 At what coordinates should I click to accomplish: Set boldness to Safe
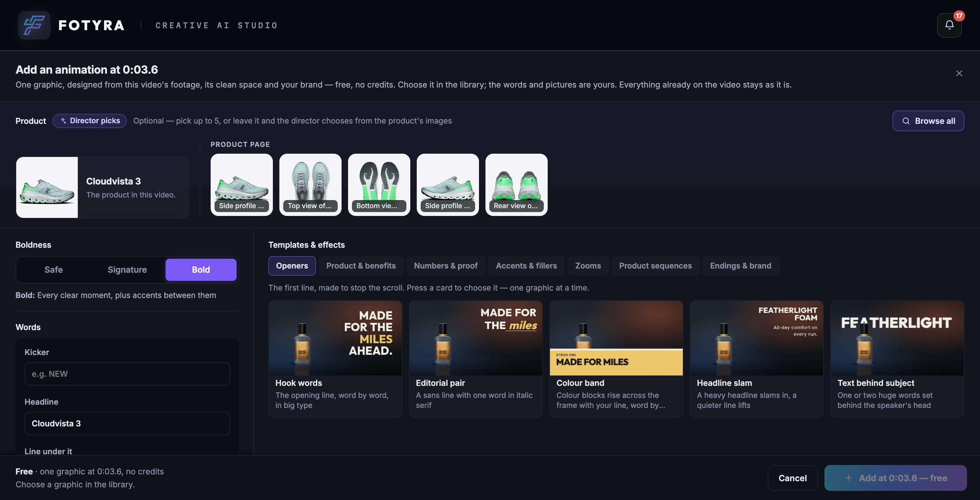click(x=54, y=270)
